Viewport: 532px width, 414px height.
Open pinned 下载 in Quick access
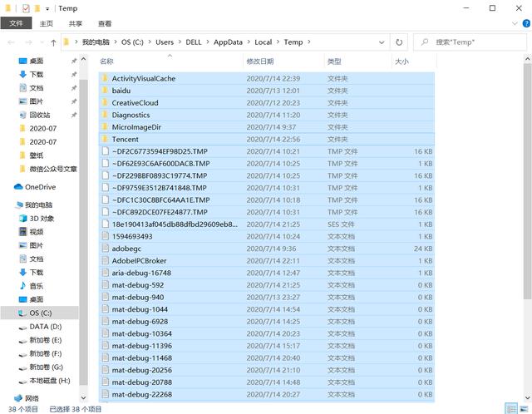pyautogui.click(x=37, y=74)
